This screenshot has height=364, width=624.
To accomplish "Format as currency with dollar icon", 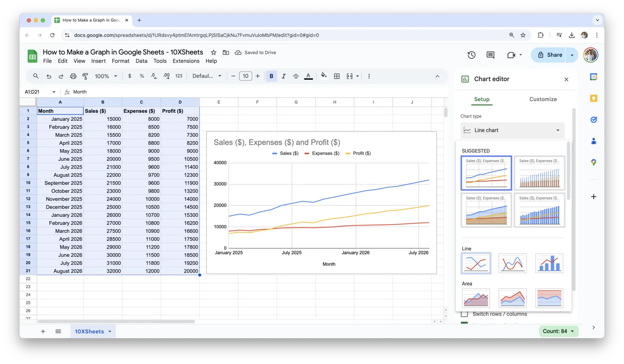I will click(x=130, y=76).
